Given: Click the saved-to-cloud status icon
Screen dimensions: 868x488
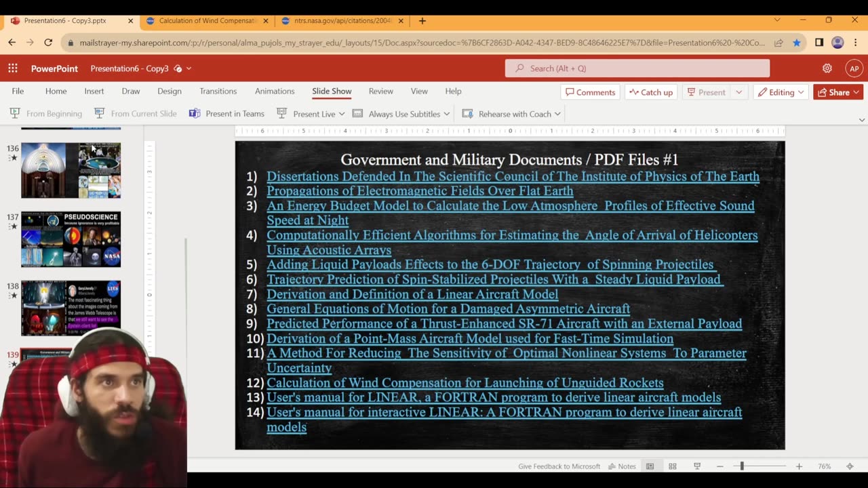Looking at the screenshot, I should (x=178, y=68).
